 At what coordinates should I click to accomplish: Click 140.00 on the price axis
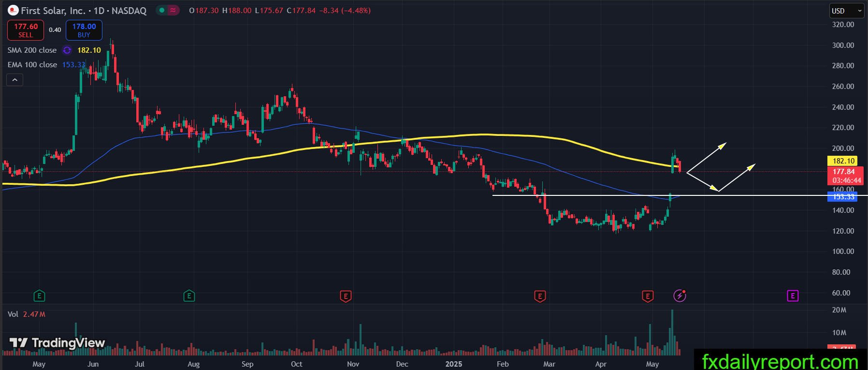point(843,210)
